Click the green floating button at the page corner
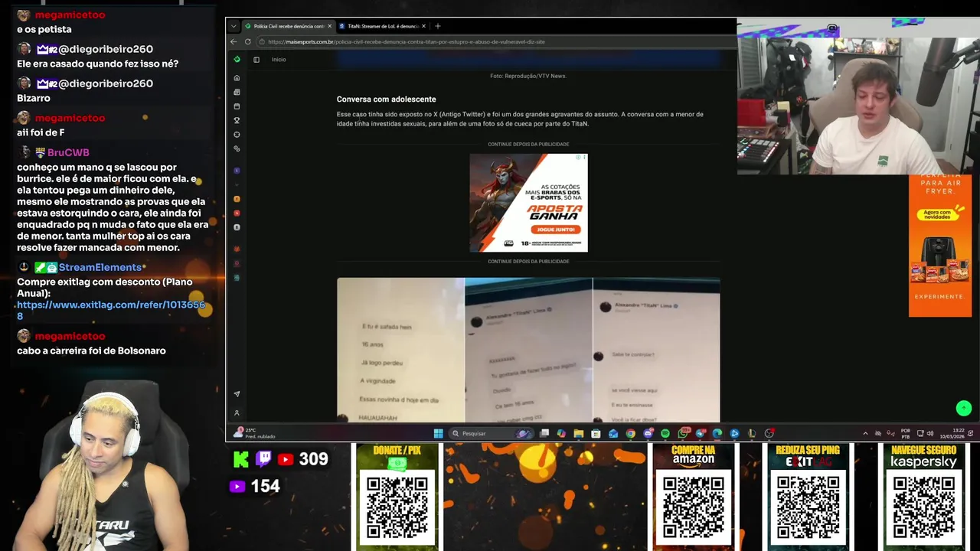 (964, 409)
